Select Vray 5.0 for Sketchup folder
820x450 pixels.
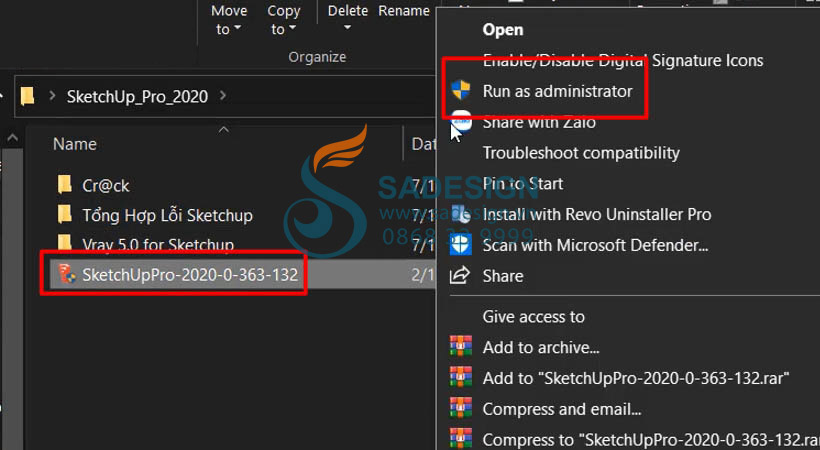click(x=157, y=244)
